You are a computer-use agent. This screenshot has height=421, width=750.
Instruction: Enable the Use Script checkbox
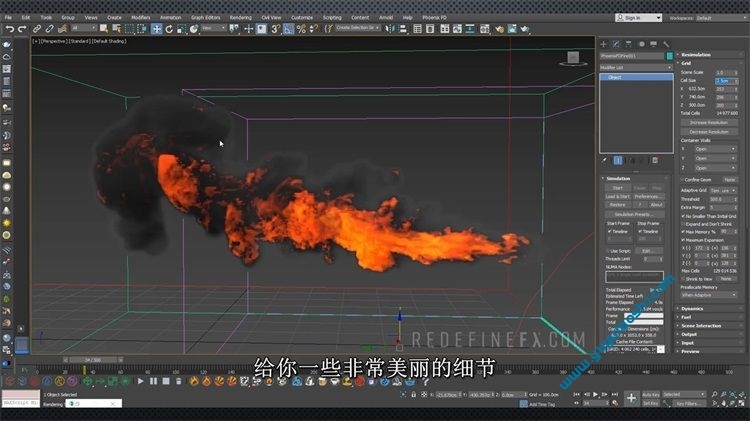point(608,251)
